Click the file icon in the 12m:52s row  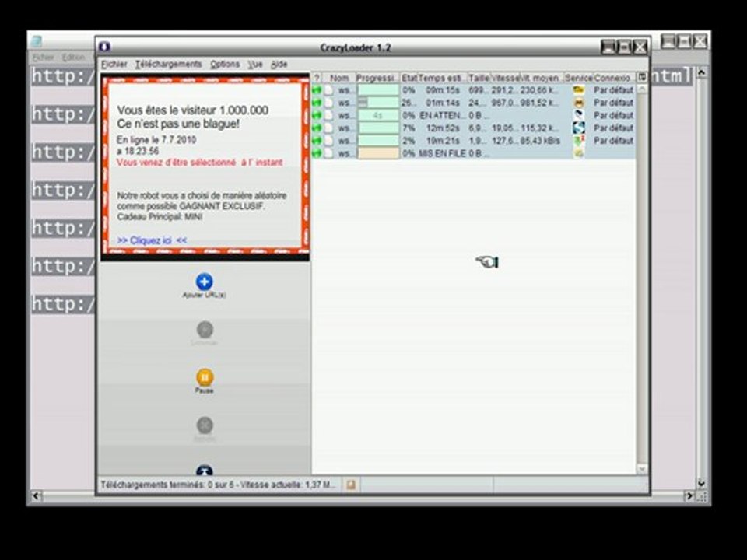(x=328, y=128)
